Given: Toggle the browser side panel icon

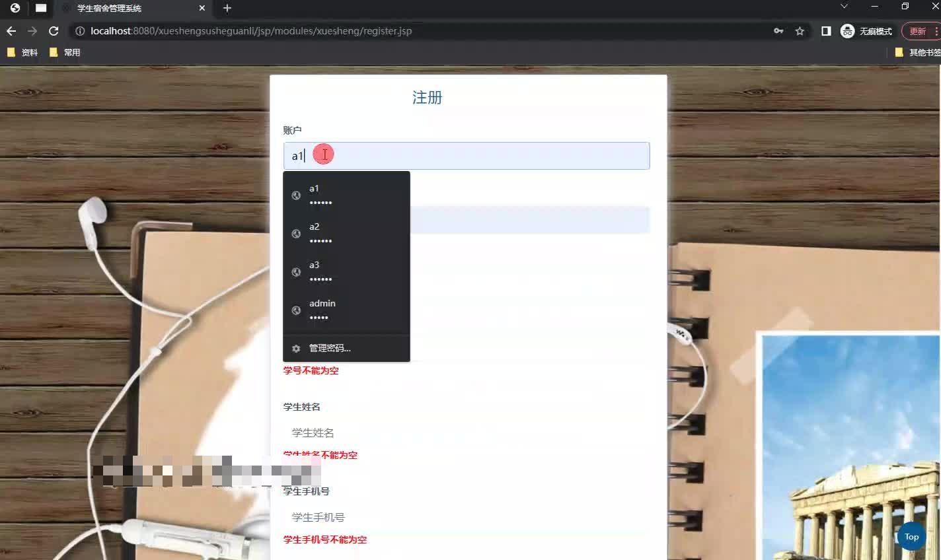Looking at the screenshot, I should coord(826,31).
